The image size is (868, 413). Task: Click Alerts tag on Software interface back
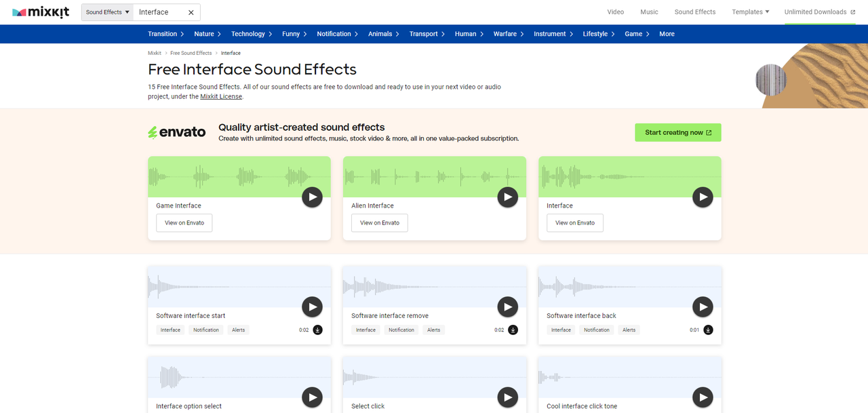[x=629, y=330]
